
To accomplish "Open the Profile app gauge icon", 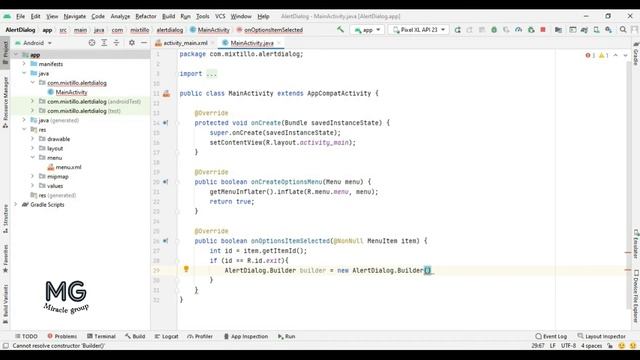I will pos(518,30).
